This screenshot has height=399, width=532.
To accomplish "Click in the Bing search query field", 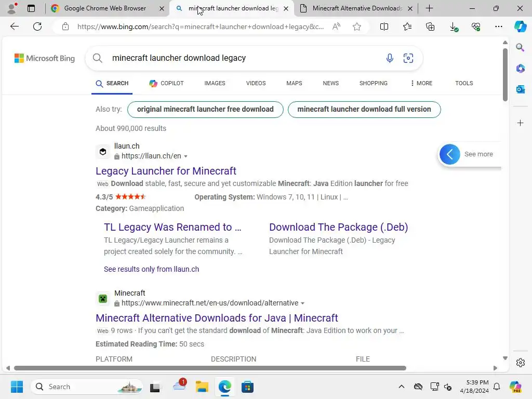I will [244, 58].
